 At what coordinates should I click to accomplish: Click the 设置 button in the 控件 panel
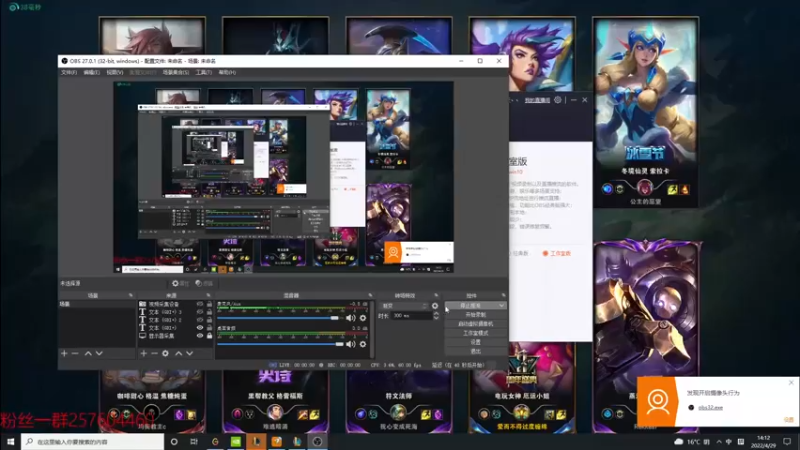pyautogui.click(x=476, y=342)
